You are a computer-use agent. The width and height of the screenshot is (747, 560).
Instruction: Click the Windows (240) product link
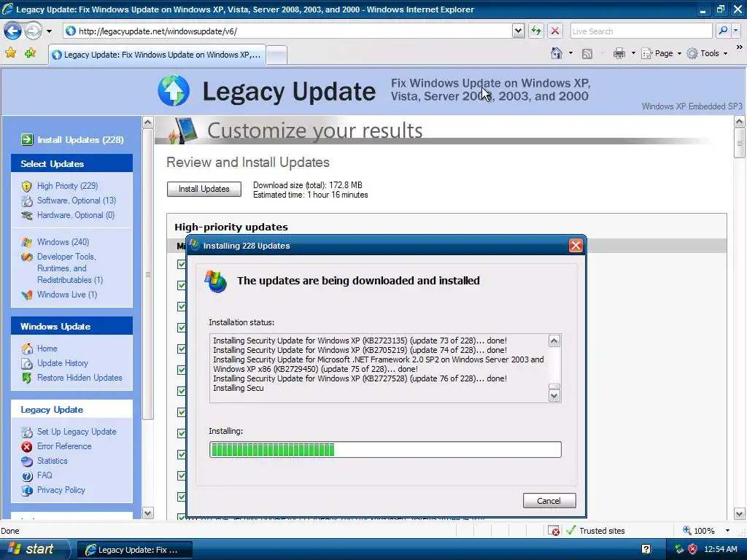click(x=63, y=242)
